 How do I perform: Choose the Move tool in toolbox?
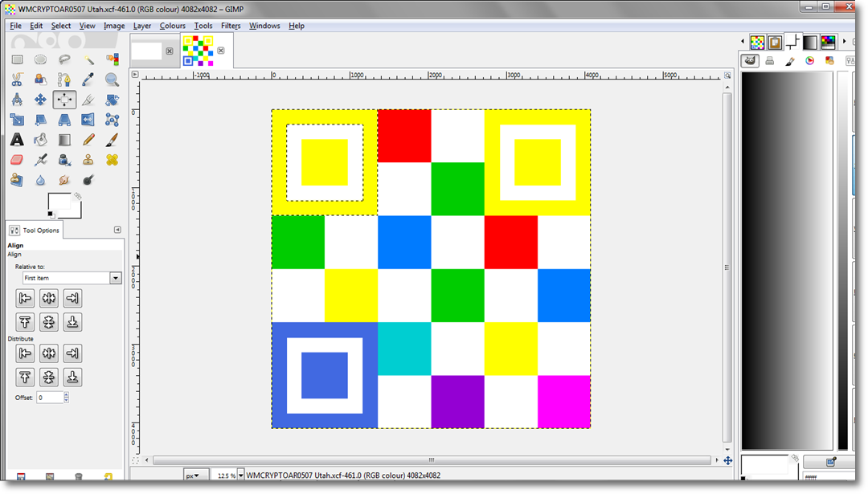point(40,100)
